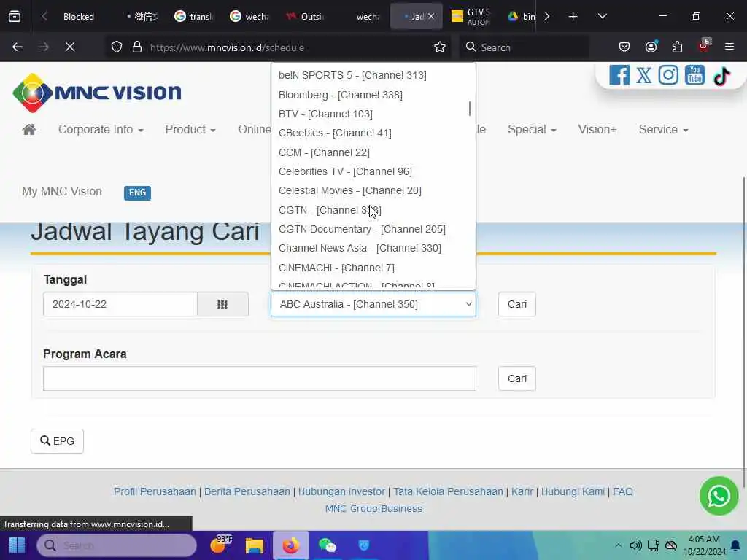
Task: Click the Tanggal date field 2024-10-22
Action: (120, 304)
